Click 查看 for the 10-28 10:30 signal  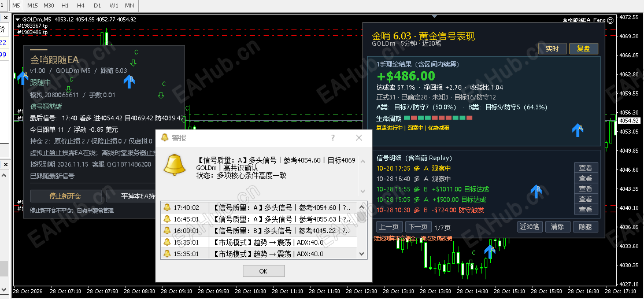(x=586, y=209)
